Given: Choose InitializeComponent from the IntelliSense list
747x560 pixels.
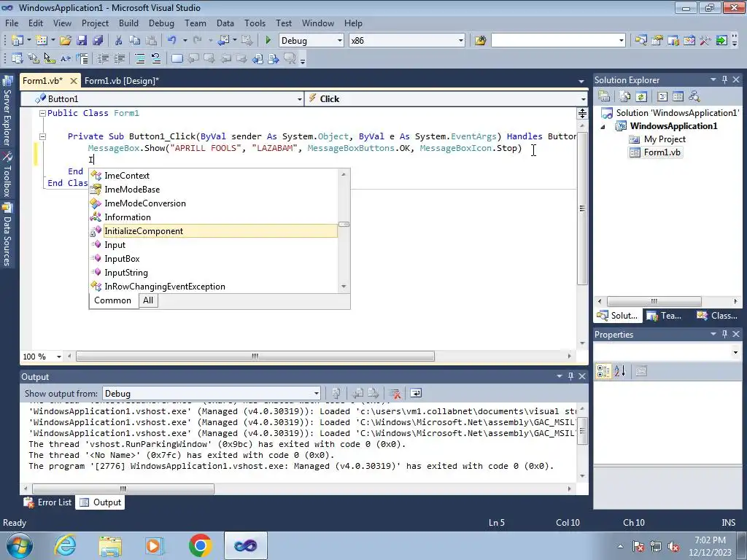Looking at the screenshot, I should click(214, 231).
